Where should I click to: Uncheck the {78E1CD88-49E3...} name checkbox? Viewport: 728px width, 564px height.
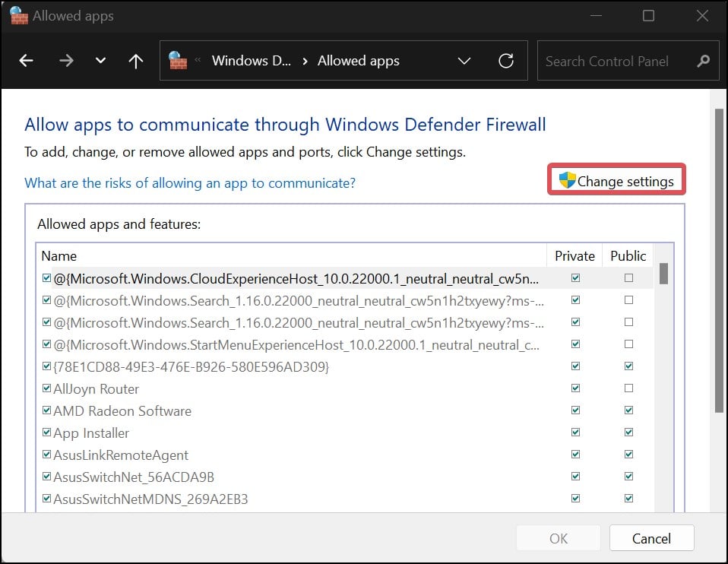click(46, 366)
